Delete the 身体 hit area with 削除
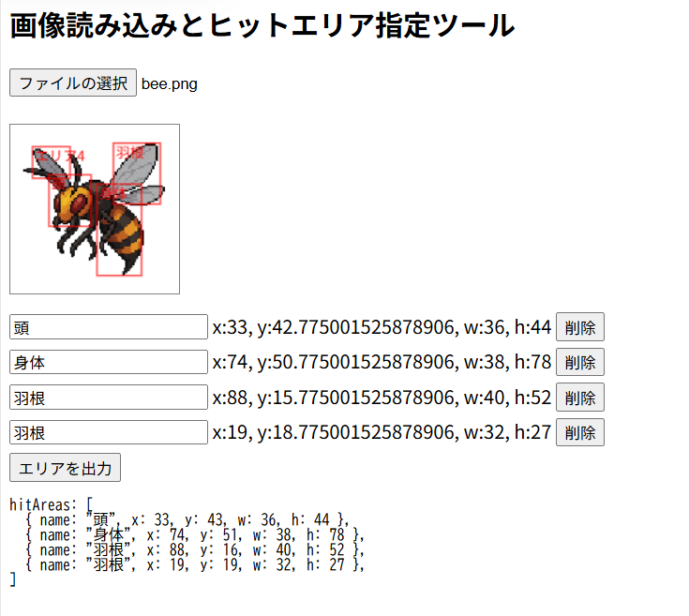Screen dimensions: 689x616 [x=579, y=362]
